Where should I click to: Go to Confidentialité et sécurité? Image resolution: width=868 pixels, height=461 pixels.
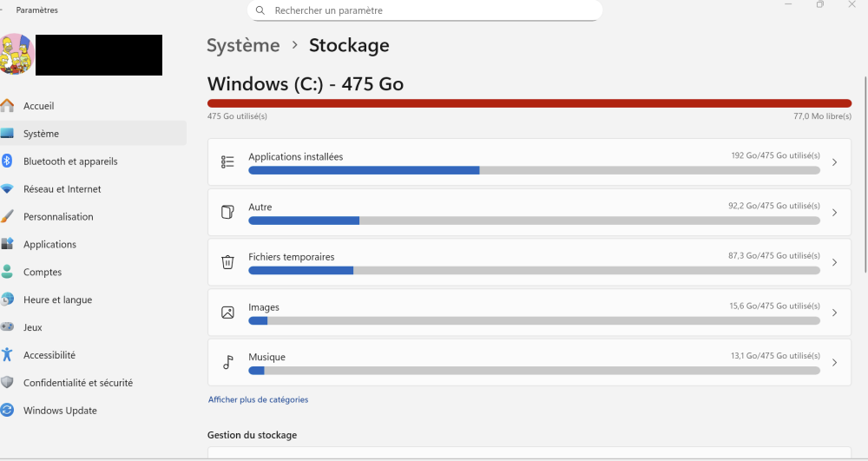[78, 383]
